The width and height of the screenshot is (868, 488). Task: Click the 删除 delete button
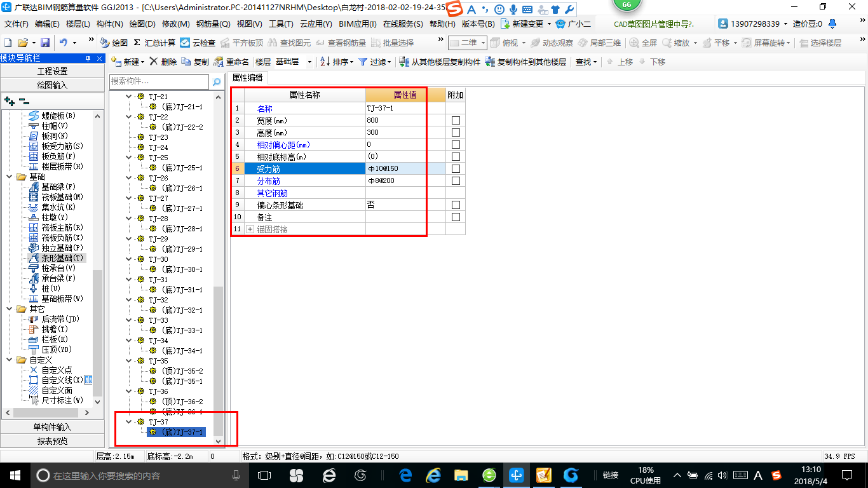(x=163, y=62)
